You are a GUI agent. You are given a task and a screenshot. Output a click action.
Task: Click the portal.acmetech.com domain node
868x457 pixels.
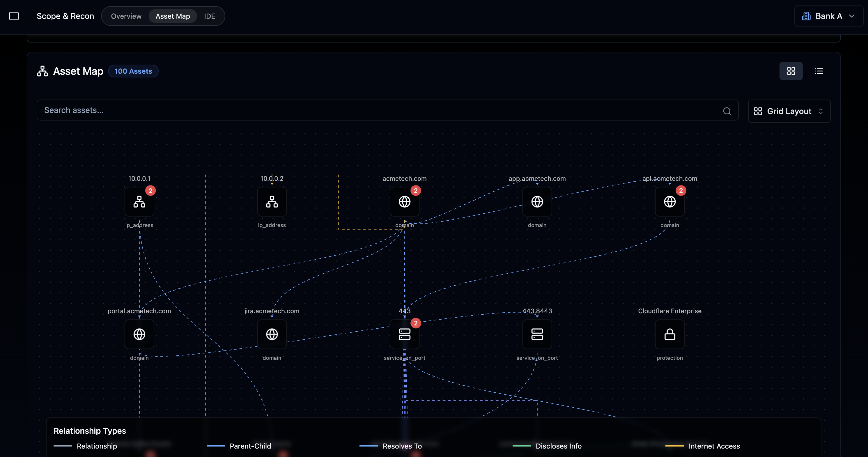click(x=139, y=334)
